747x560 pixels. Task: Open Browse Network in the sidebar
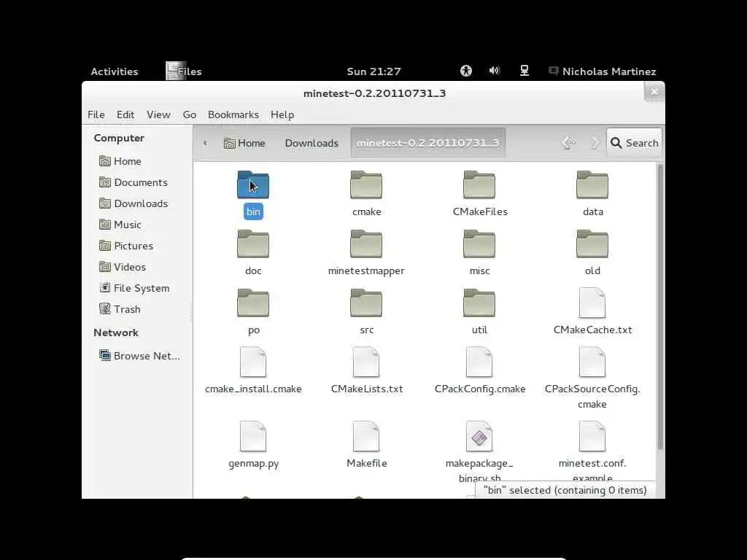point(139,356)
